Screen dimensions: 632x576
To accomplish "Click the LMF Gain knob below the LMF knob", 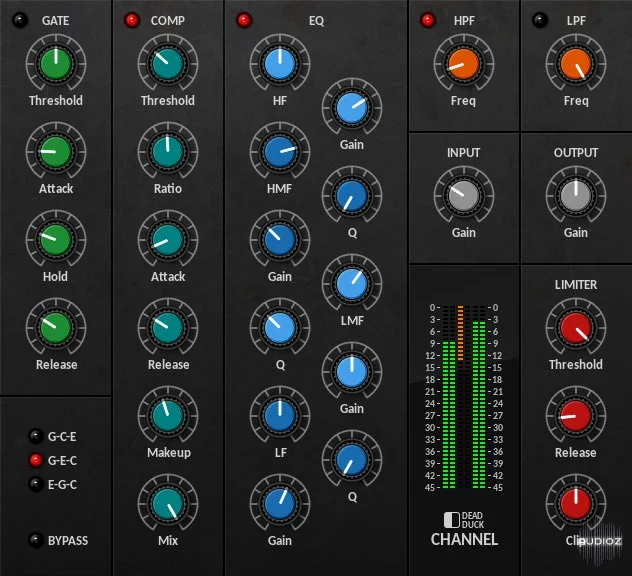I will (352, 372).
